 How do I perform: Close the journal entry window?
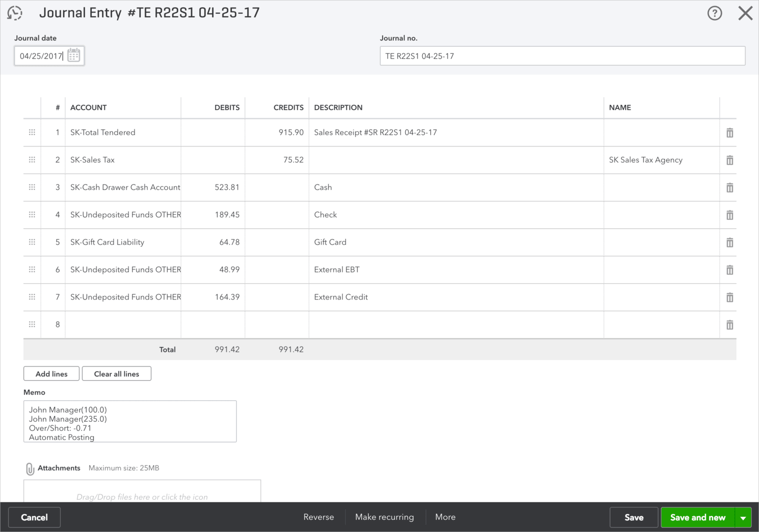(x=745, y=13)
